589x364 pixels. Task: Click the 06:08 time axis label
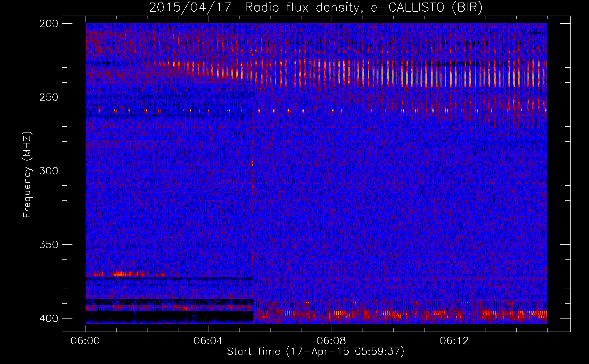tap(331, 341)
